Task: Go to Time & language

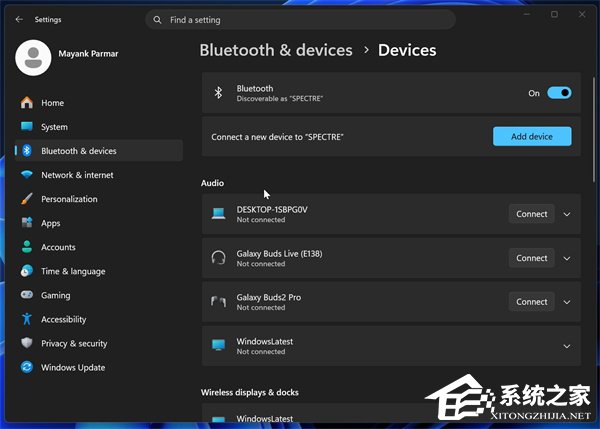Action: coord(98,271)
